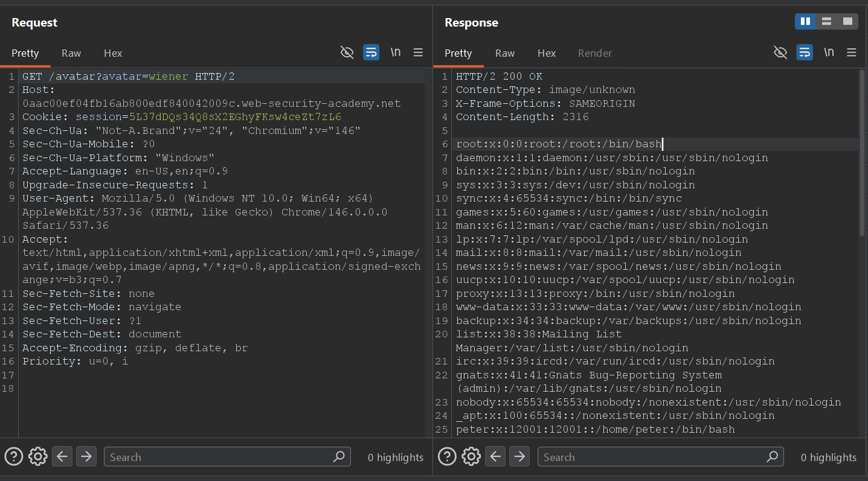Toggle hidden-items eye icon in Response panel

pos(780,53)
